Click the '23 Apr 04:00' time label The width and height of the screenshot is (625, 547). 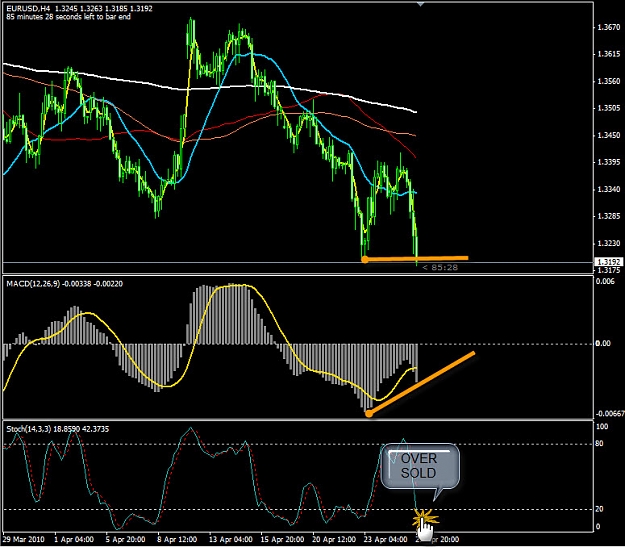tap(385, 539)
